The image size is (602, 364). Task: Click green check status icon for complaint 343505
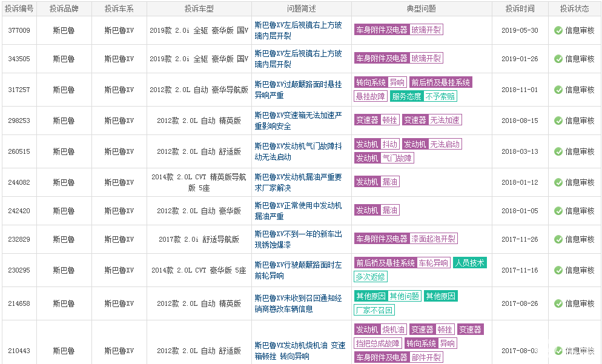(x=558, y=59)
